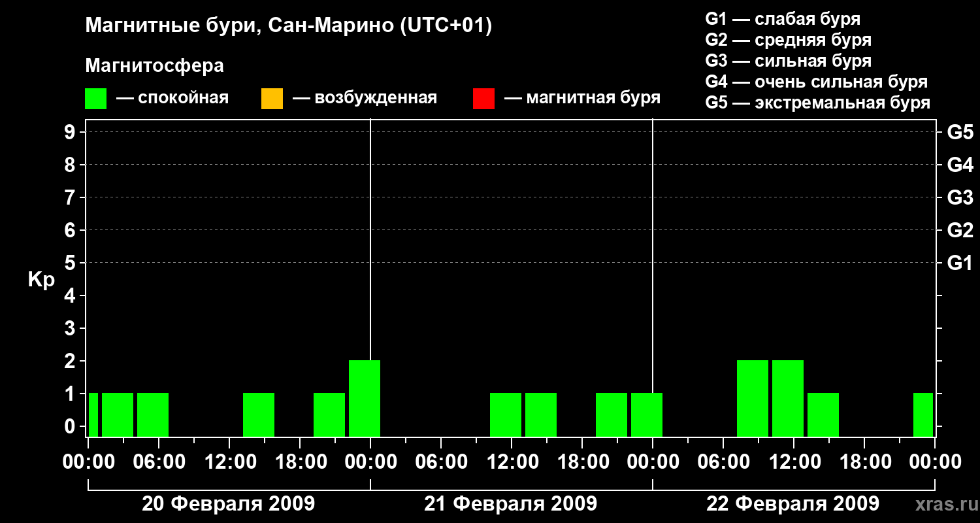The image size is (980, 523).
Task: Click the '21 Февраля 2009' date label
Action: point(511,504)
